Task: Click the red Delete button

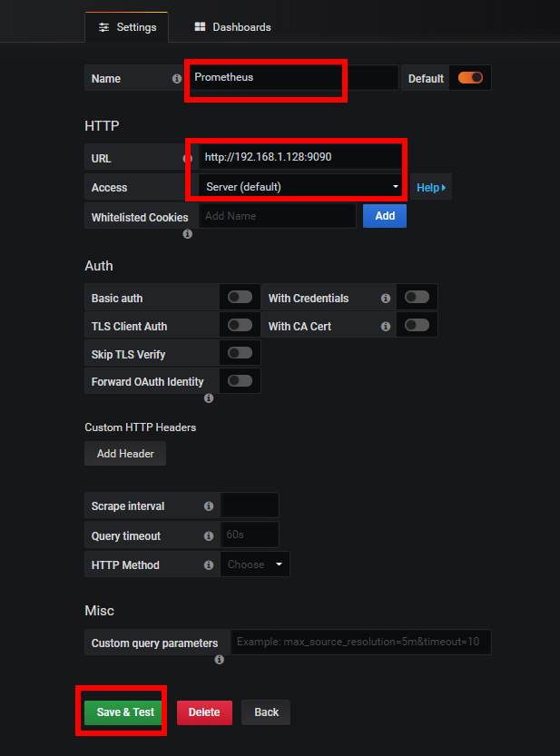Action: point(204,712)
